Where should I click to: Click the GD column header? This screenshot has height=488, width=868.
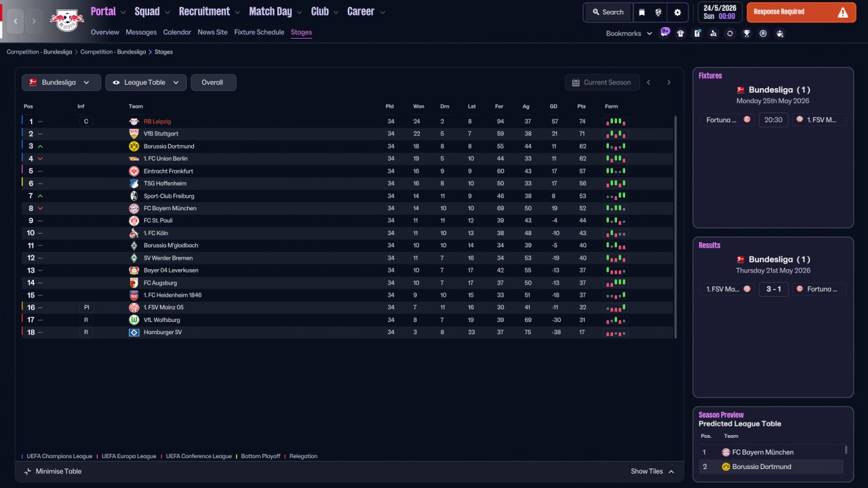pos(553,106)
